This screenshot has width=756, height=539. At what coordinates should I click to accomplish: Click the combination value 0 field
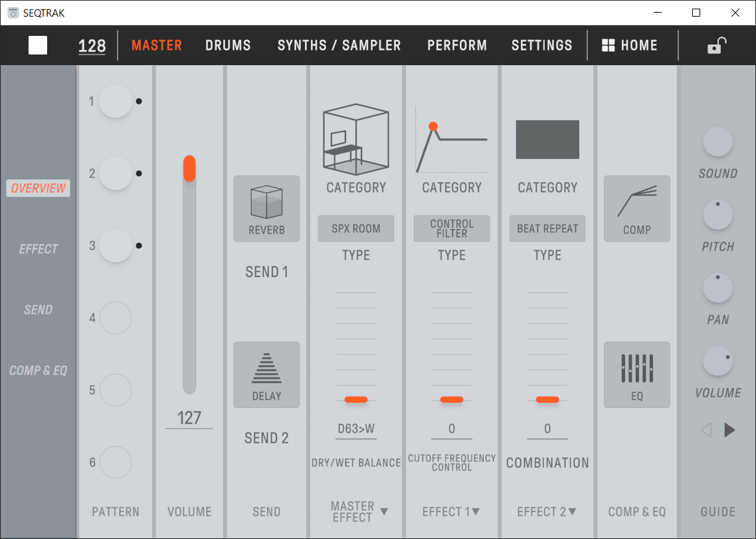(547, 429)
